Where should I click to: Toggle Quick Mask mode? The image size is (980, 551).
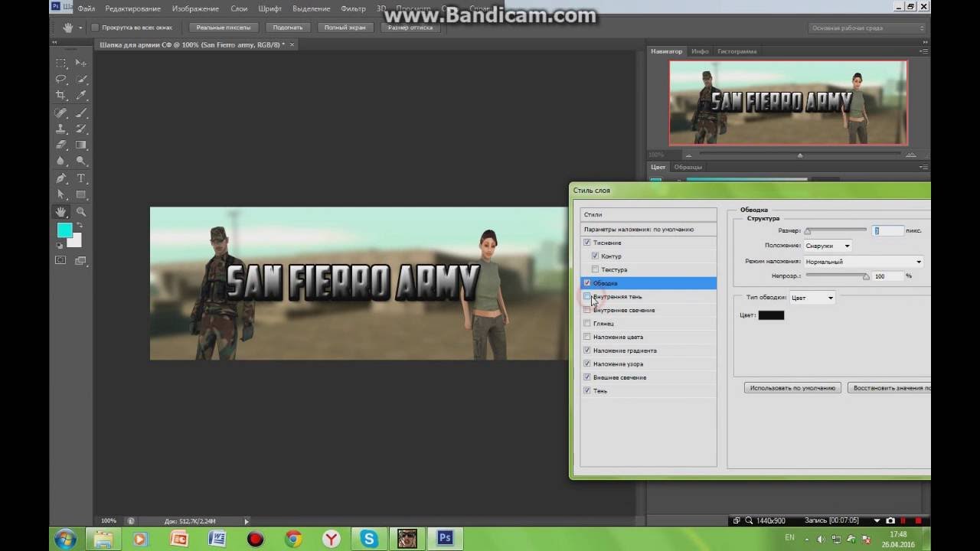[60, 260]
